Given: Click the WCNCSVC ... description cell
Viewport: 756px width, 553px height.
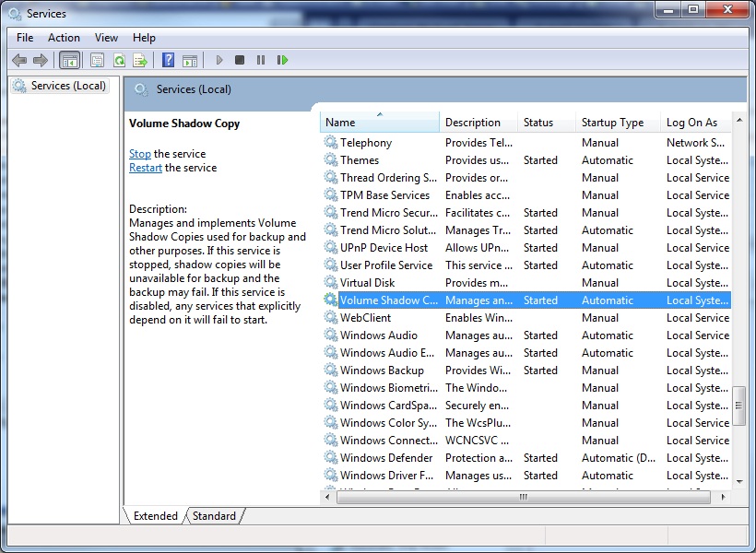Looking at the screenshot, I should 477,441.
